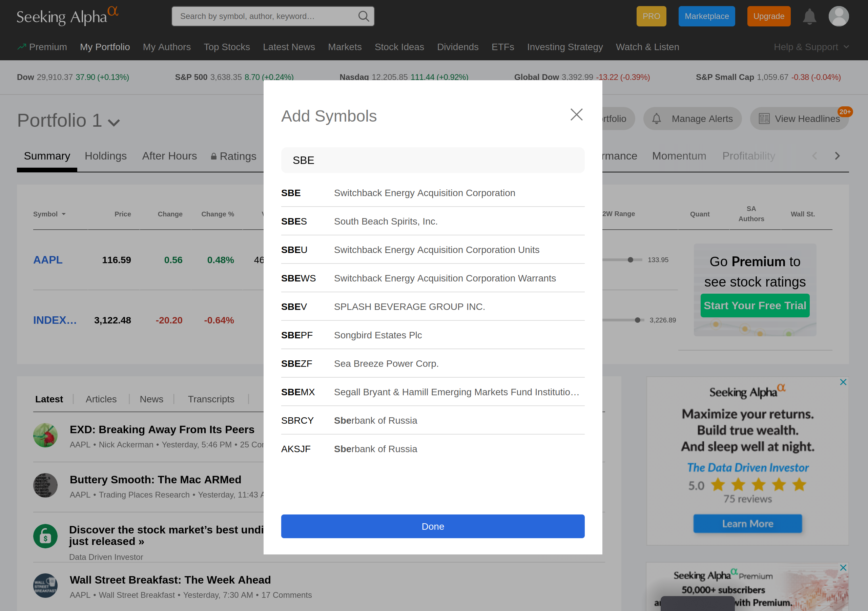
Task: Click the 20+ headlines badge
Action: tap(845, 112)
